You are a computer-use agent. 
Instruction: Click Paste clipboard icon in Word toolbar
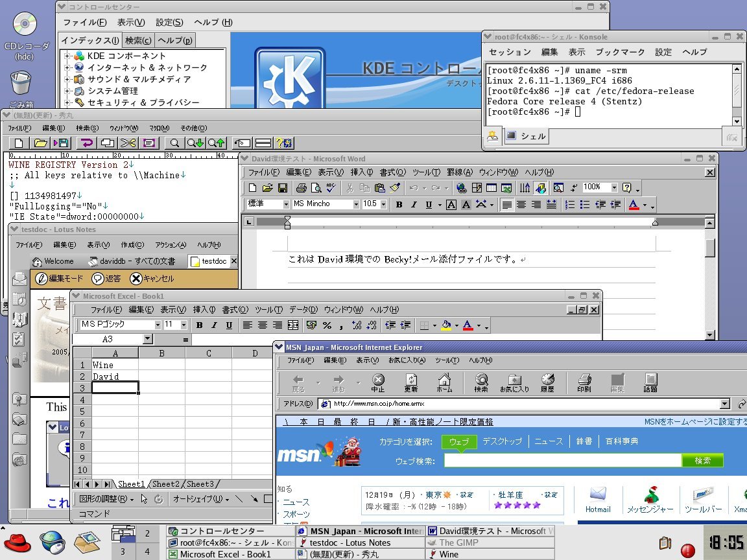tap(380, 187)
